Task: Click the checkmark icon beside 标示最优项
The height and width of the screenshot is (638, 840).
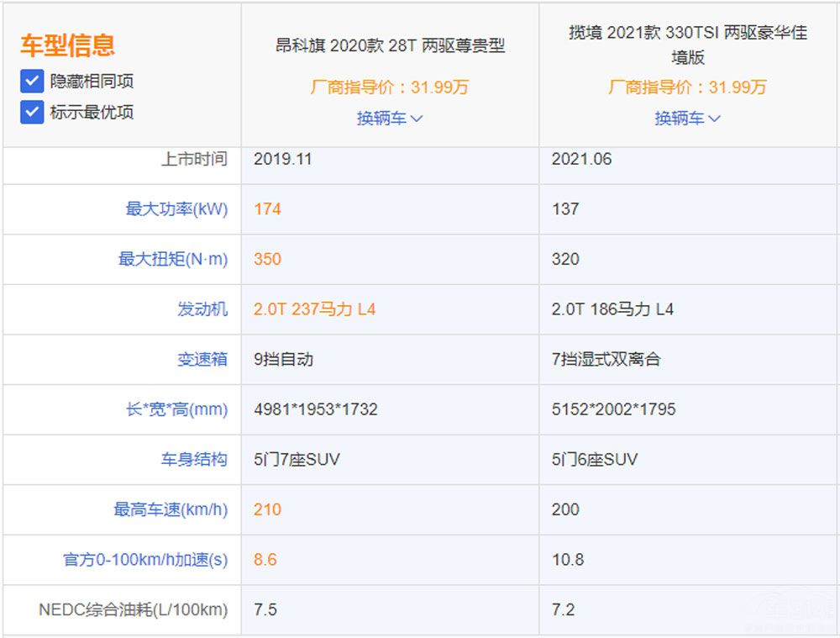Action: coord(31,112)
